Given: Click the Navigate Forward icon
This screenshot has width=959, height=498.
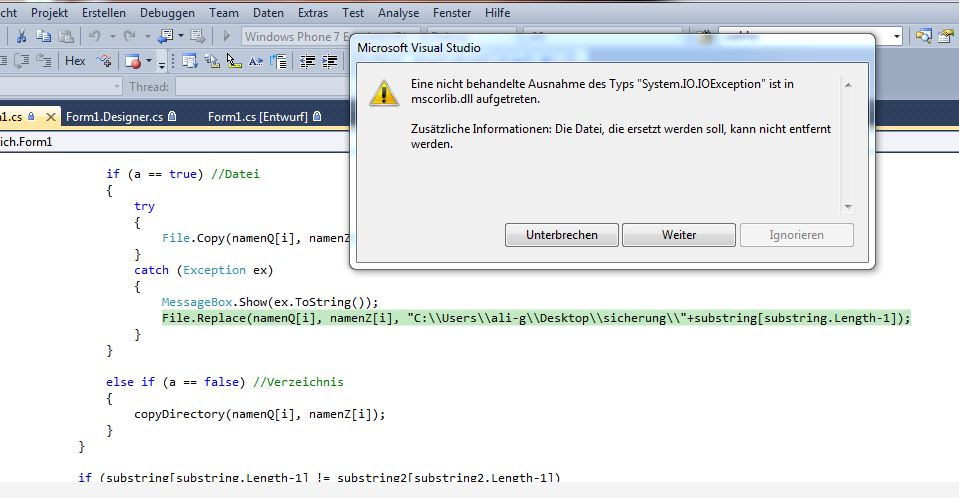Looking at the screenshot, I should coord(197,37).
